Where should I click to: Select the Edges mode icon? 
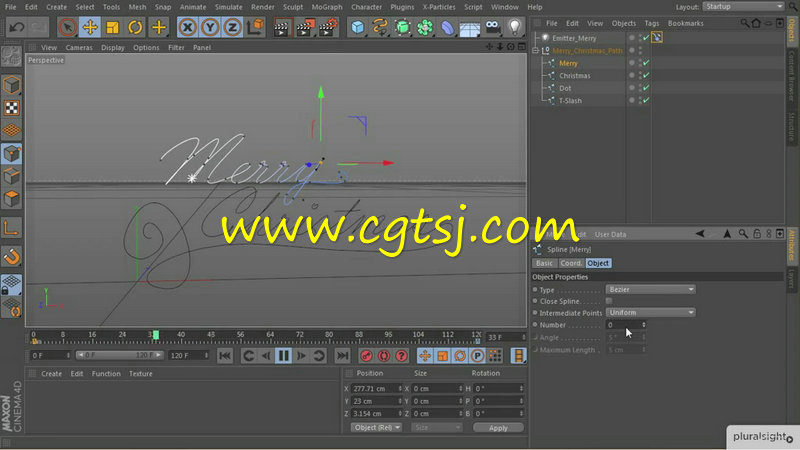[x=11, y=176]
